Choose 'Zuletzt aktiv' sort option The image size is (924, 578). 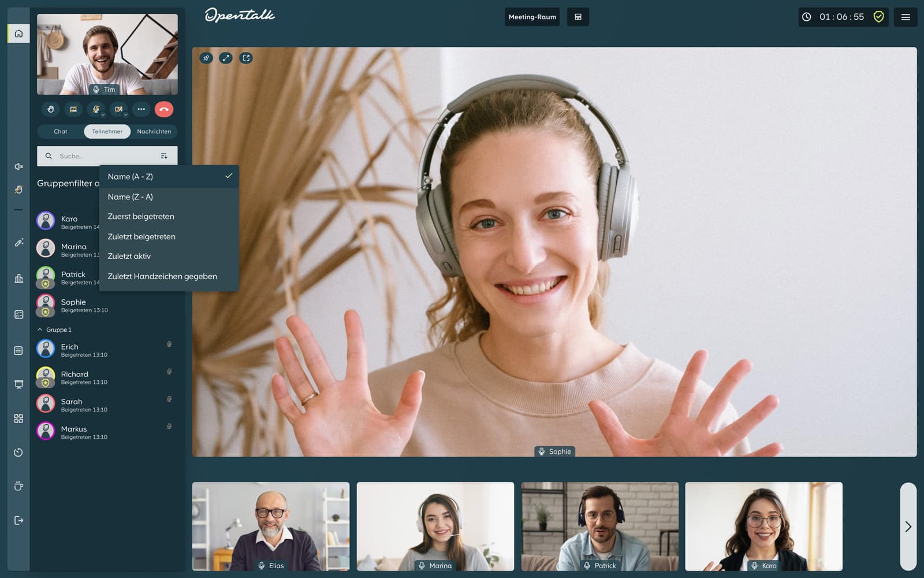point(129,256)
